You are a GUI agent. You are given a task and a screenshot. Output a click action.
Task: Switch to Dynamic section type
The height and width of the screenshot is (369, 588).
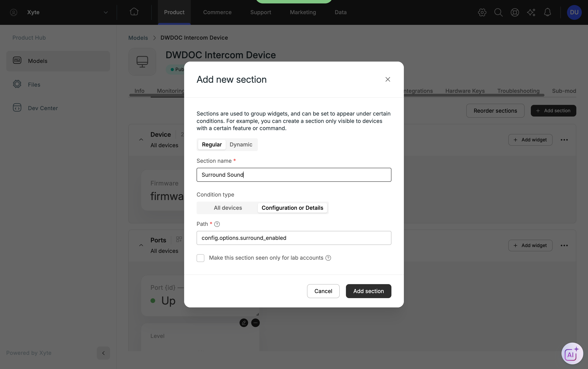(x=241, y=145)
